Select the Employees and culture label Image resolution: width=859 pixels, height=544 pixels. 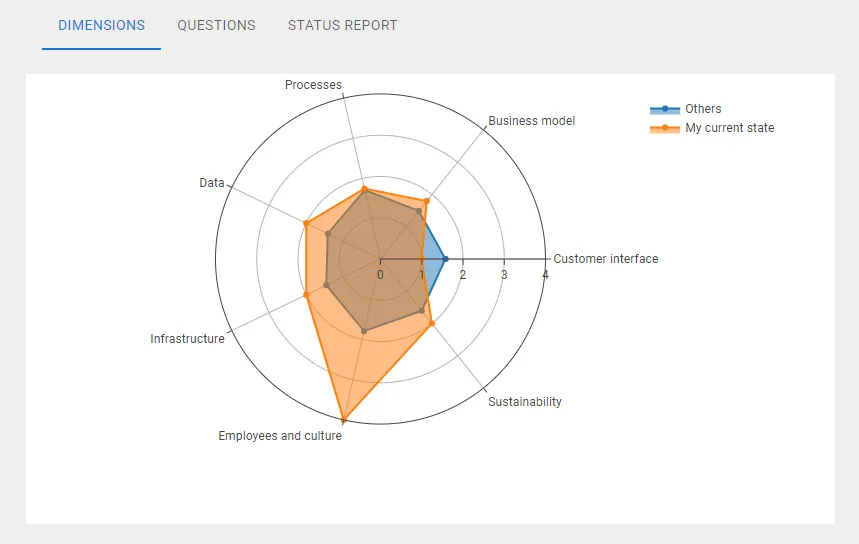(x=280, y=436)
